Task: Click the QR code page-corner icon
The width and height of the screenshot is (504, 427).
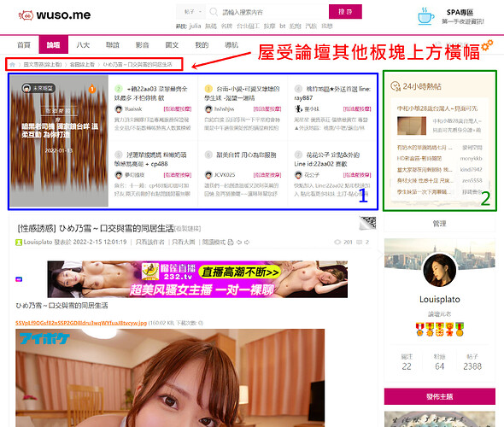Action: [367, 223]
